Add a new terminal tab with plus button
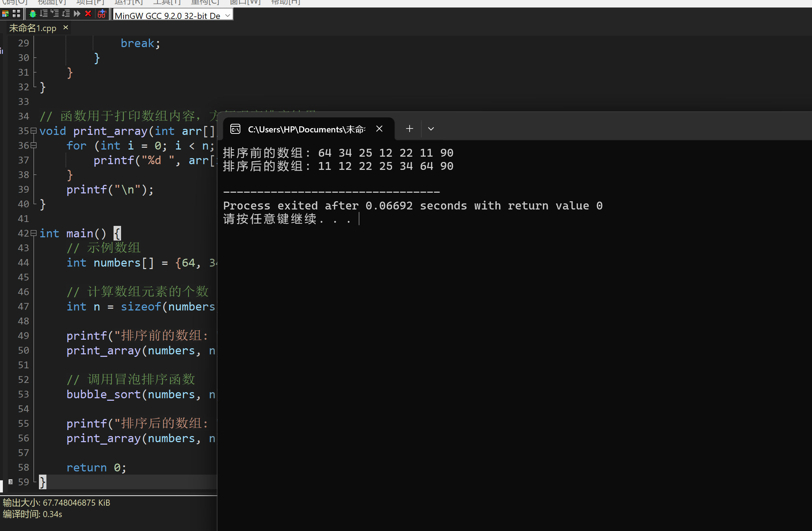 point(410,129)
